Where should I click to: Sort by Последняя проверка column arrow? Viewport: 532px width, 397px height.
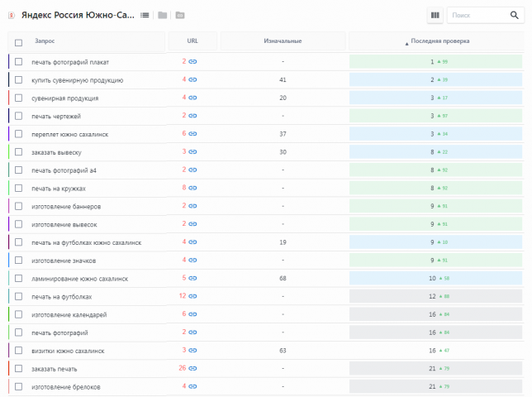click(x=406, y=44)
